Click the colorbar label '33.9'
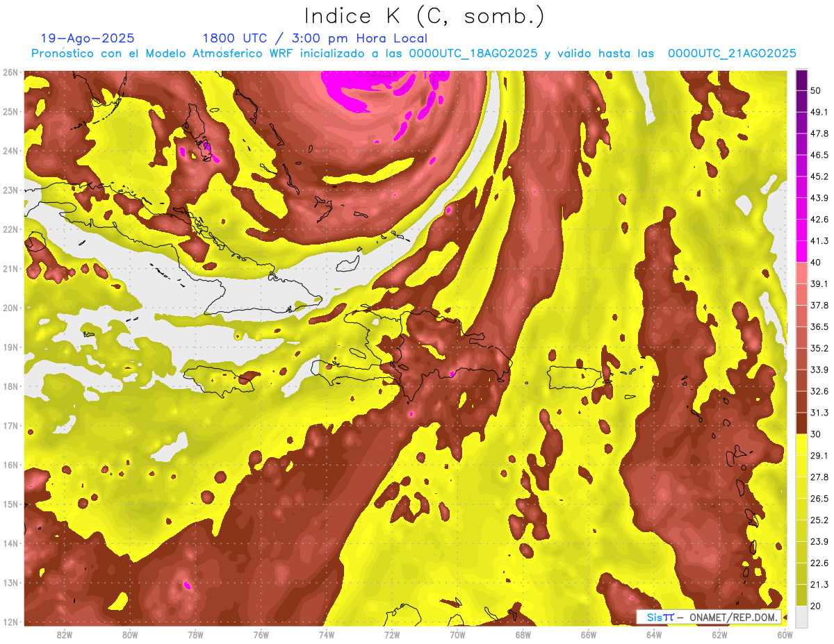 click(x=820, y=370)
